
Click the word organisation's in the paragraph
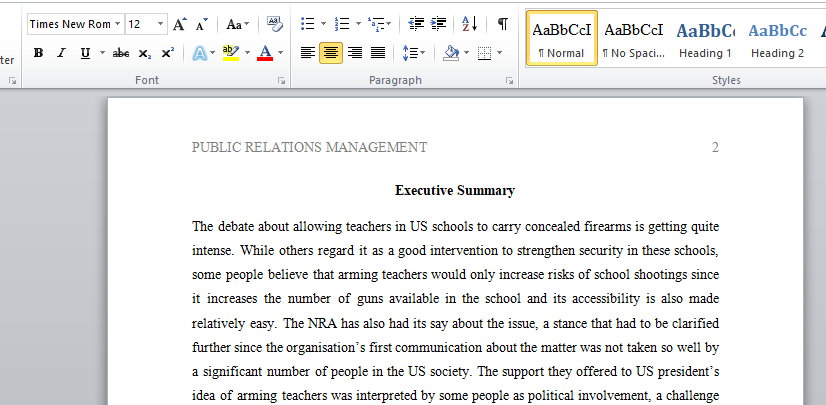point(326,348)
